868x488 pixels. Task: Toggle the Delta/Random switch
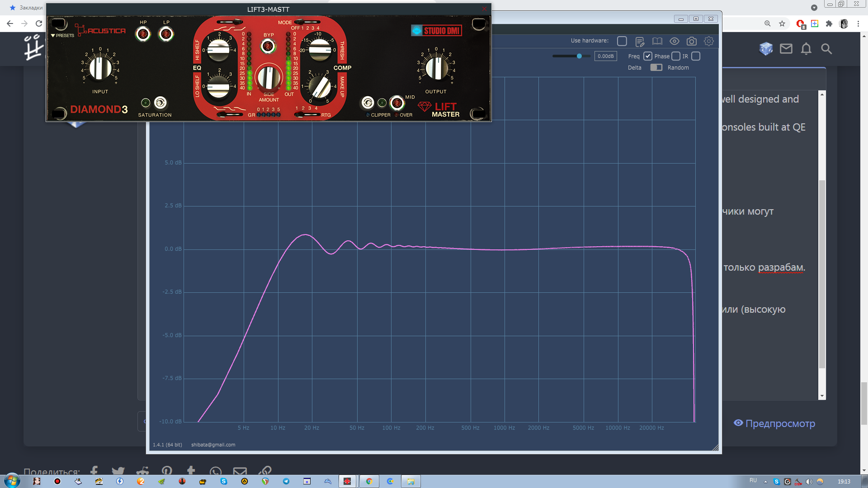(x=656, y=67)
